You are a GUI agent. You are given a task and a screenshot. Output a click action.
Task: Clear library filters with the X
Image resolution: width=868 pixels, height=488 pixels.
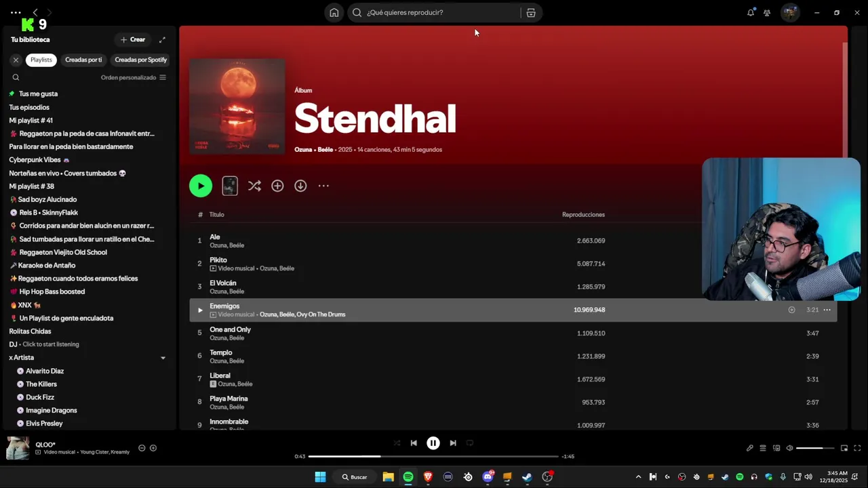pyautogui.click(x=16, y=60)
